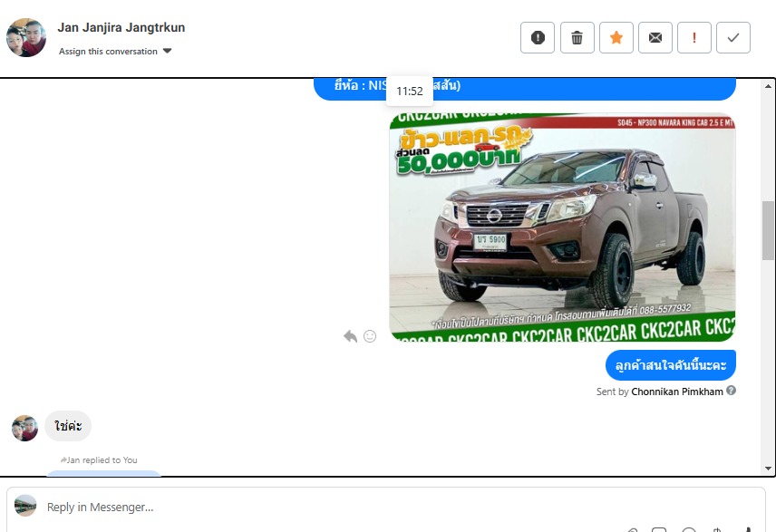Image resolution: width=776 pixels, height=532 pixels.
Task: Open help icon beside Chonnikan Pimkham
Action: pyautogui.click(x=731, y=391)
